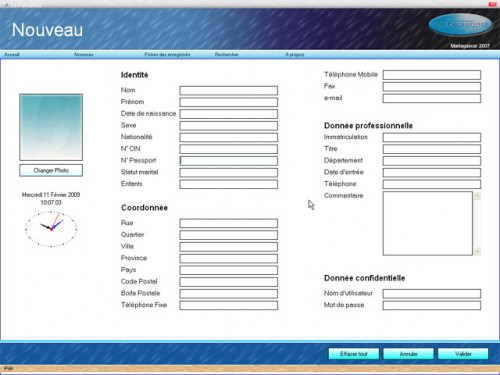Click the Commentaire scrollbar up arrow
Image resolution: width=500 pixels, height=375 pixels.
point(477,196)
